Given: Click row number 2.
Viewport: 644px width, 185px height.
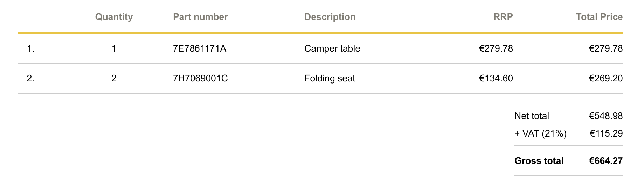Looking at the screenshot, I should tap(30, 78).
